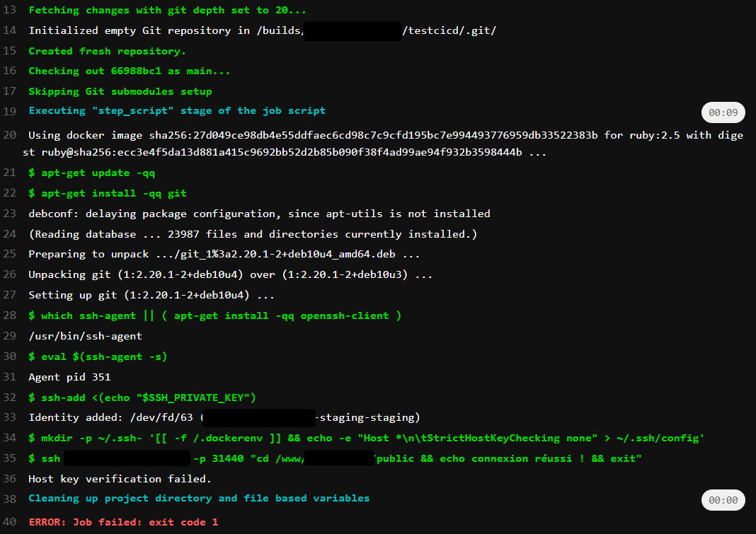Open line number 28 link
Viewport: 756px width, 534px height.
(9, 316)
